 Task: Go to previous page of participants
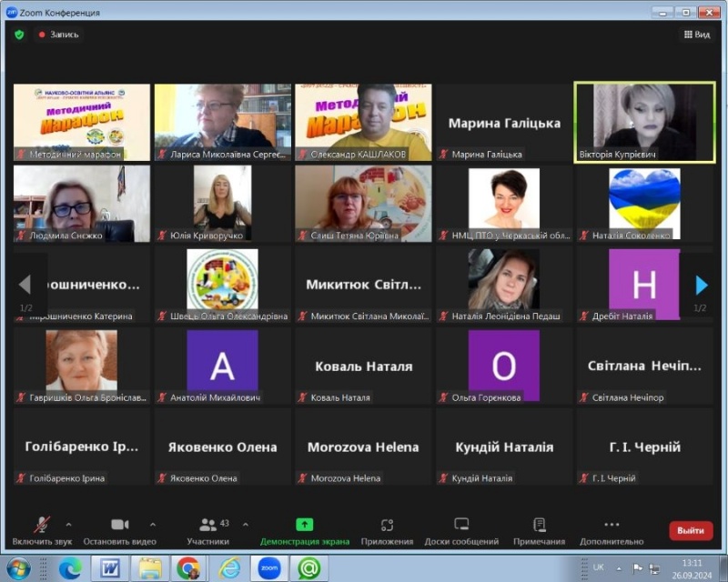[x=25, y=286]
